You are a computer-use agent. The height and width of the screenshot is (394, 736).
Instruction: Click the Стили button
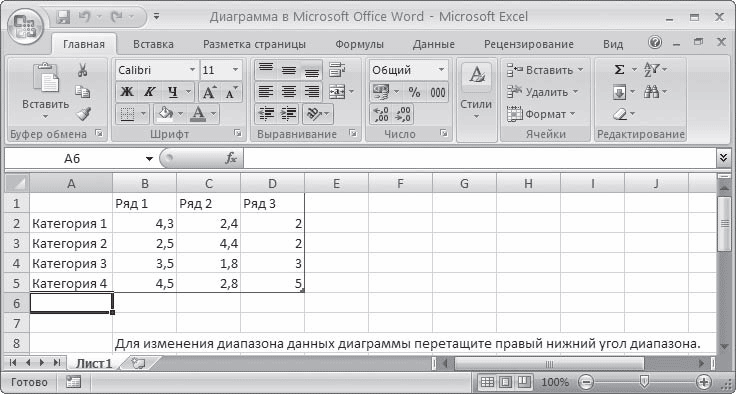(x=476, y=92)
